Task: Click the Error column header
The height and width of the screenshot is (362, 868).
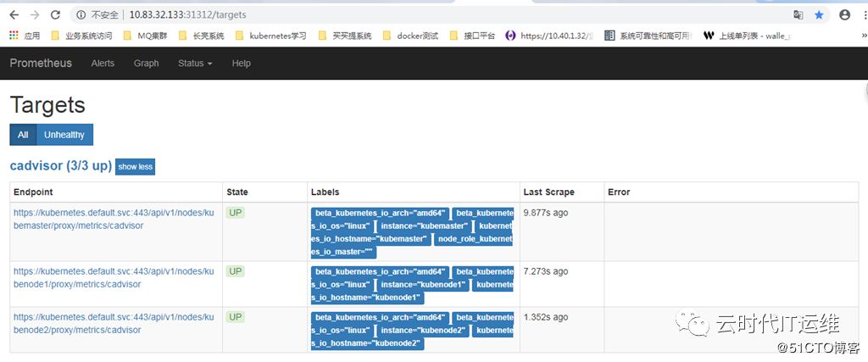Action: [619, 192]
